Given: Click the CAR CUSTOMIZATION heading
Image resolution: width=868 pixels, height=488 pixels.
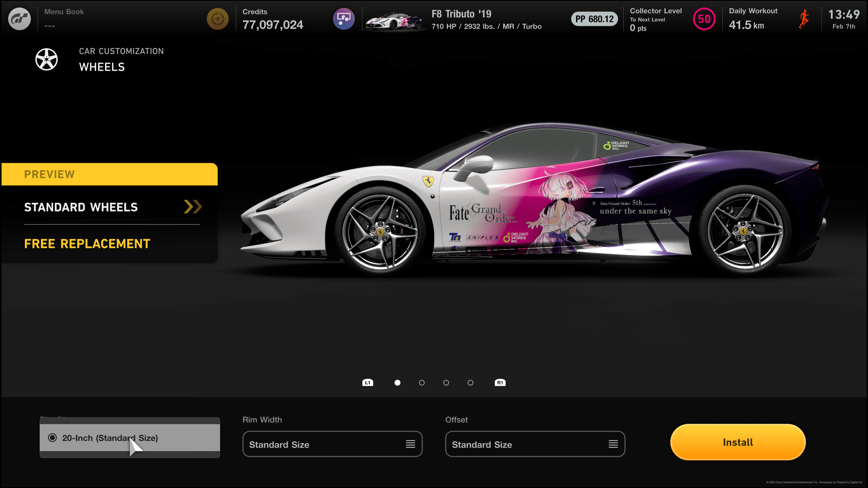Looking at the screenshot, I should (121, 51).
